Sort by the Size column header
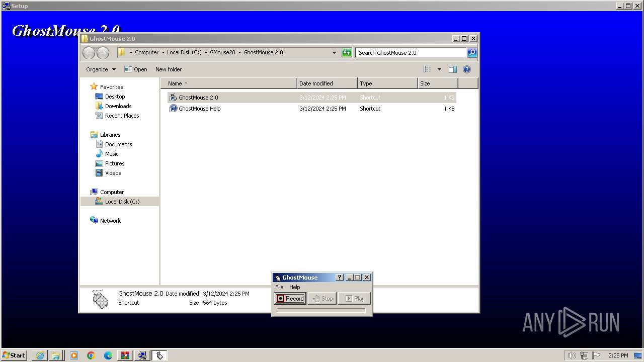This screenshot has height=362, width=644. click(438, 83)
